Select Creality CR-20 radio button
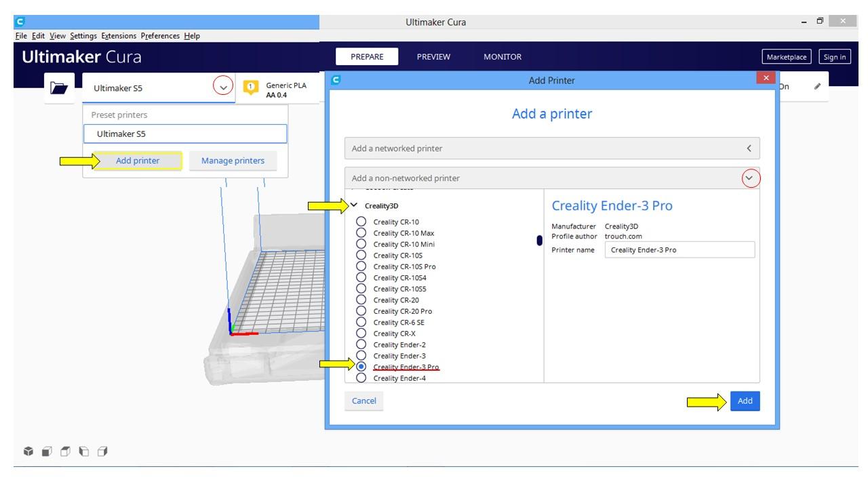 [x=361, y=300]
